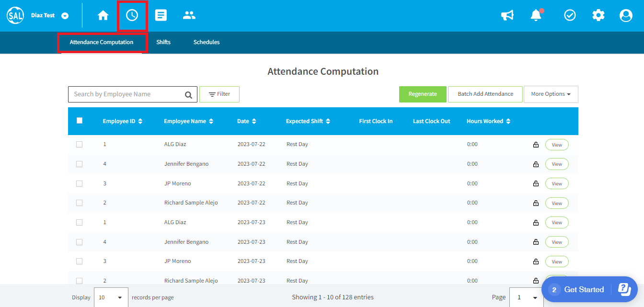Check the Jennifer Bengano 2023-07-23 row checkbox
Screen dimensions: 644x307
click(80, 242)
